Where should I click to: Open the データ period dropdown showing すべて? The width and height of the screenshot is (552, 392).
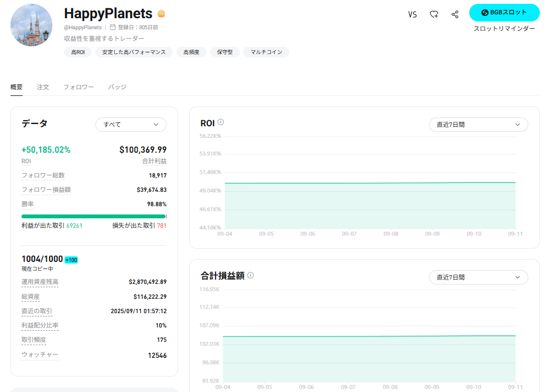point(131,125)
